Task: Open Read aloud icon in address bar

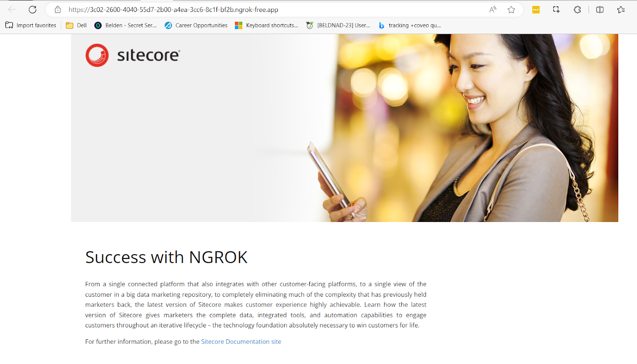Action: pyautogui.click(x=493, y=10)
